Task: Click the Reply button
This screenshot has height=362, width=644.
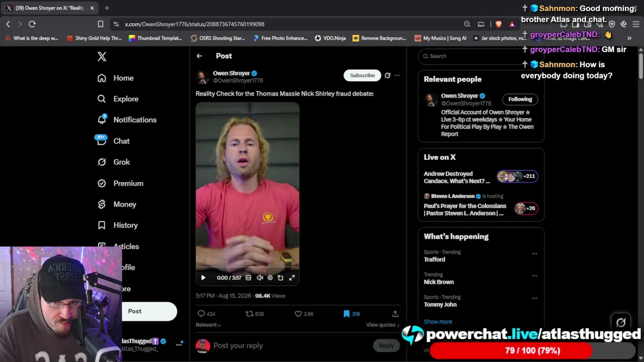Action: tap(386, 345)
